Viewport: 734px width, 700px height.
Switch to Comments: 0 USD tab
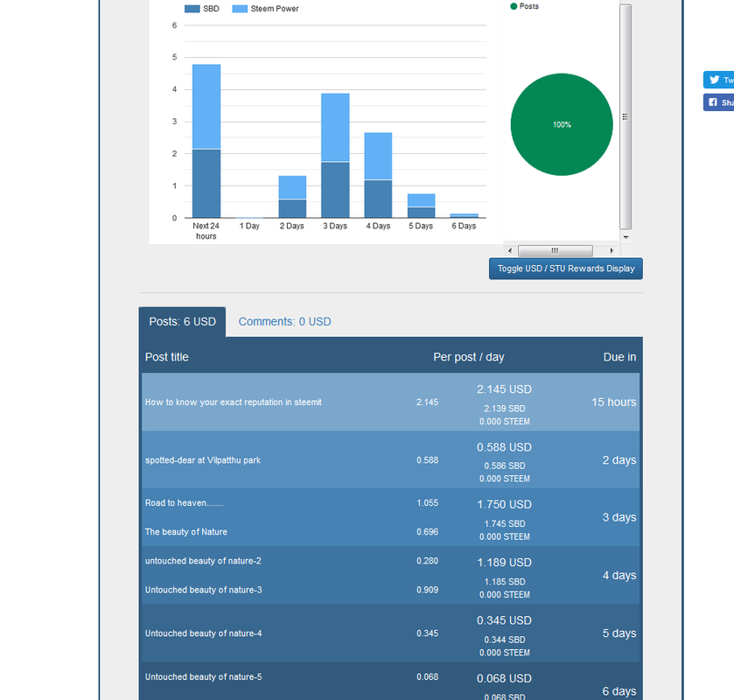[284, 322]
